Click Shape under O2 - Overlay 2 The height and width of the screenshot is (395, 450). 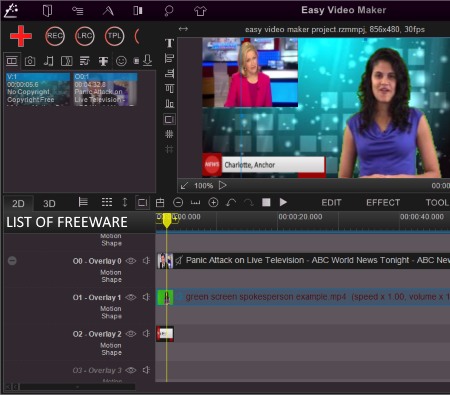(x=111, y=353)
